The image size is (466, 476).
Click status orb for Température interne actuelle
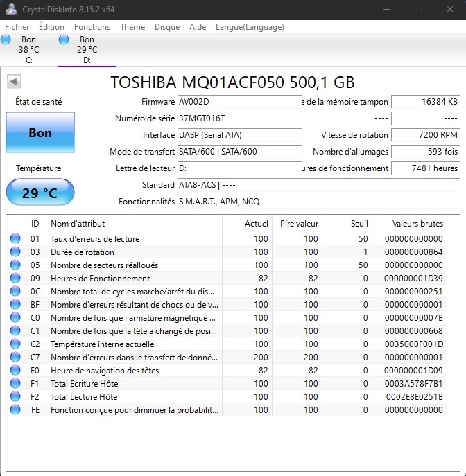[x=15, y=344]
